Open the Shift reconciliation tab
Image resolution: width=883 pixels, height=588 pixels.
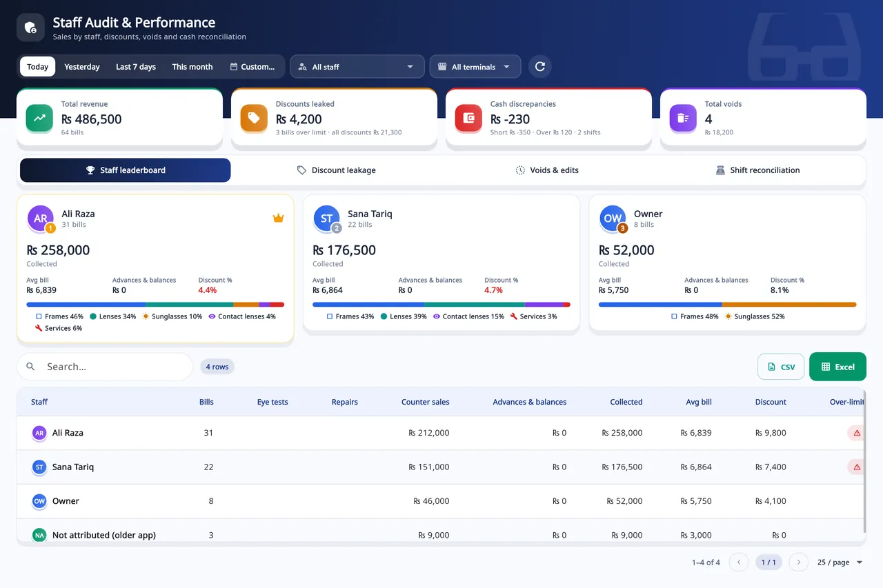758,170
